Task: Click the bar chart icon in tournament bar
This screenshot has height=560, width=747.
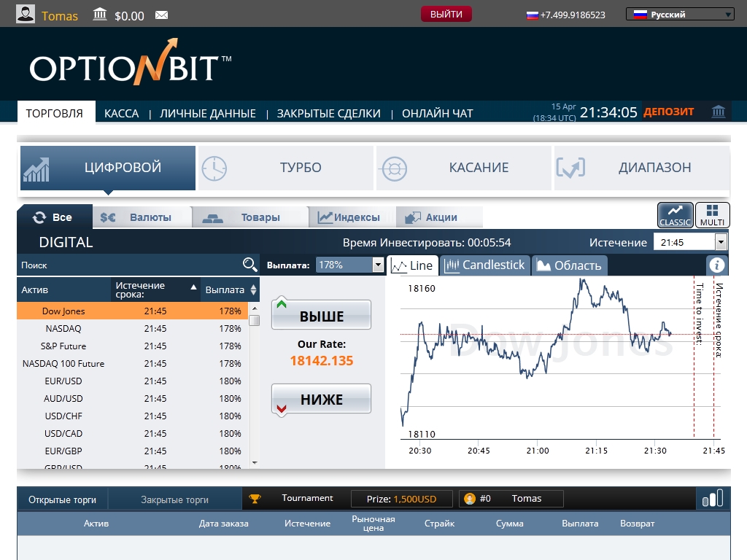Action: click(x=712, y=499)
